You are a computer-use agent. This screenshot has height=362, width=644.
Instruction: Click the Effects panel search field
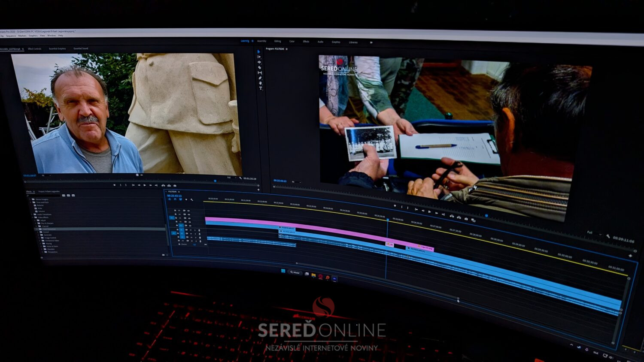coord(44,196)
